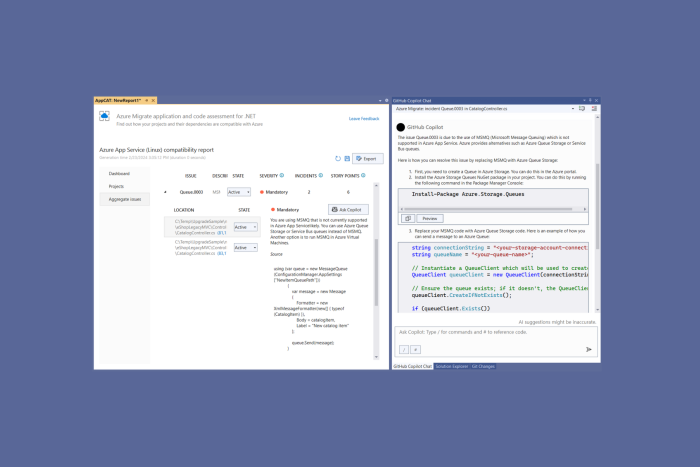This screenshot has width=700, height=467.
Task: Start a new Copilot chat thread
Action: pos(582,108)
